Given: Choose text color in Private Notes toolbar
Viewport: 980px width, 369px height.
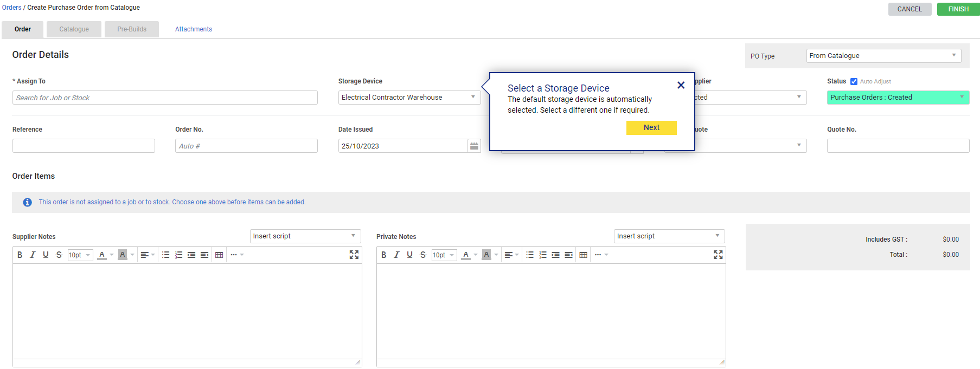Looking at the screenshot, I should (x=465, y=255).
